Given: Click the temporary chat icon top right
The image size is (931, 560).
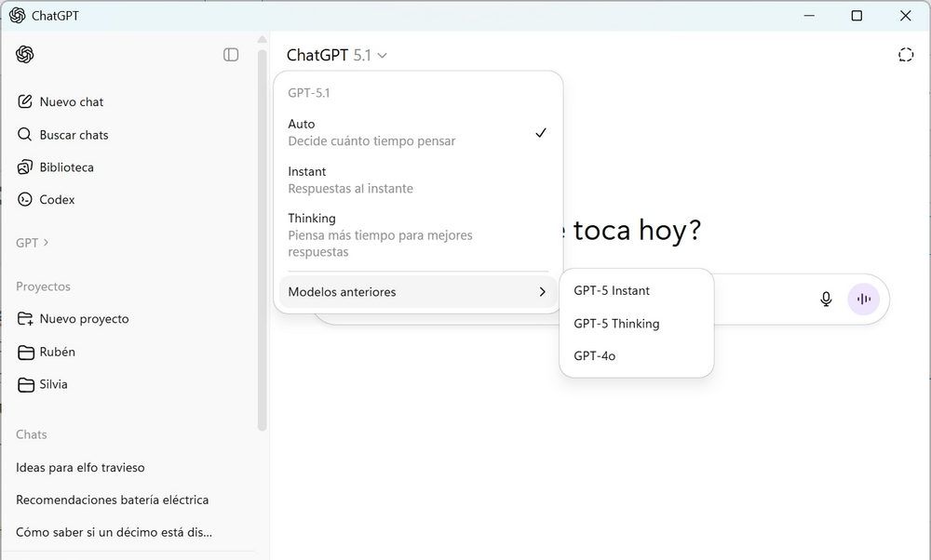Looking at the screenshot, I should tap(905, 54).
